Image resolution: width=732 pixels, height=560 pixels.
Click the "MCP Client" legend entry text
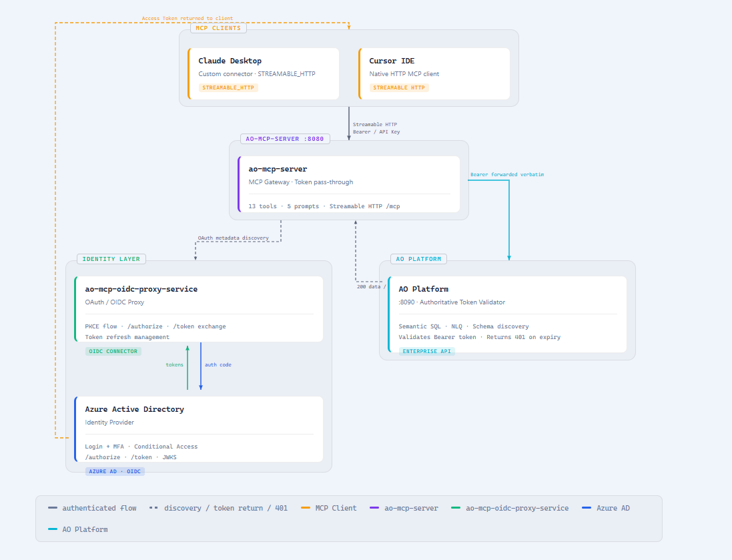336,508
